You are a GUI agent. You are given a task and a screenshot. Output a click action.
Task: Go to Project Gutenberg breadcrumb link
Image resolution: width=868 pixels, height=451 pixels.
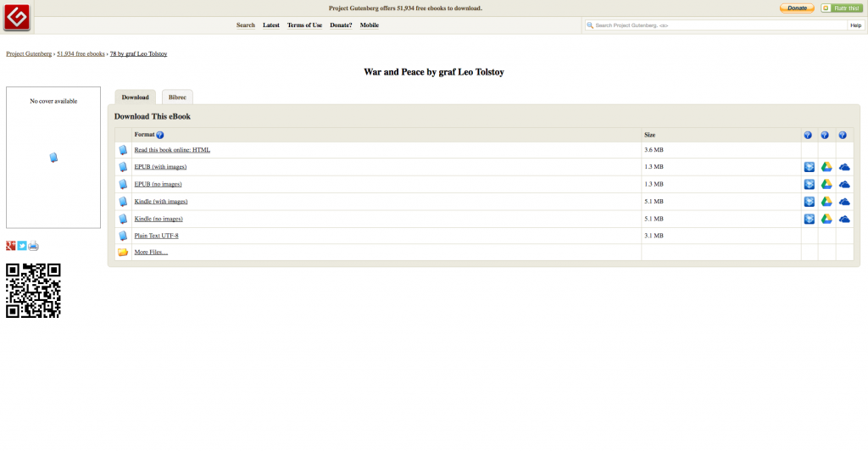[29, 53]
